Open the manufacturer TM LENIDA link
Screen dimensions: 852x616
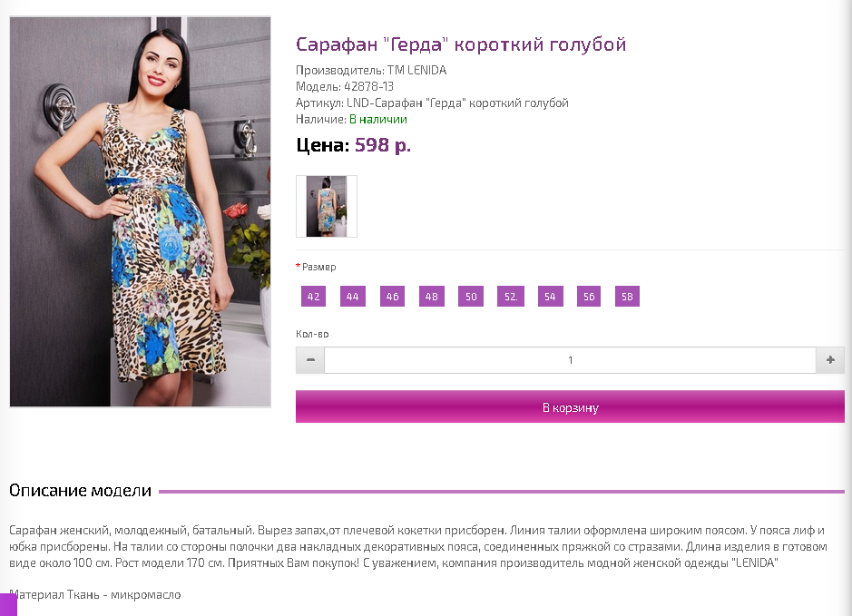pos(416,70)
